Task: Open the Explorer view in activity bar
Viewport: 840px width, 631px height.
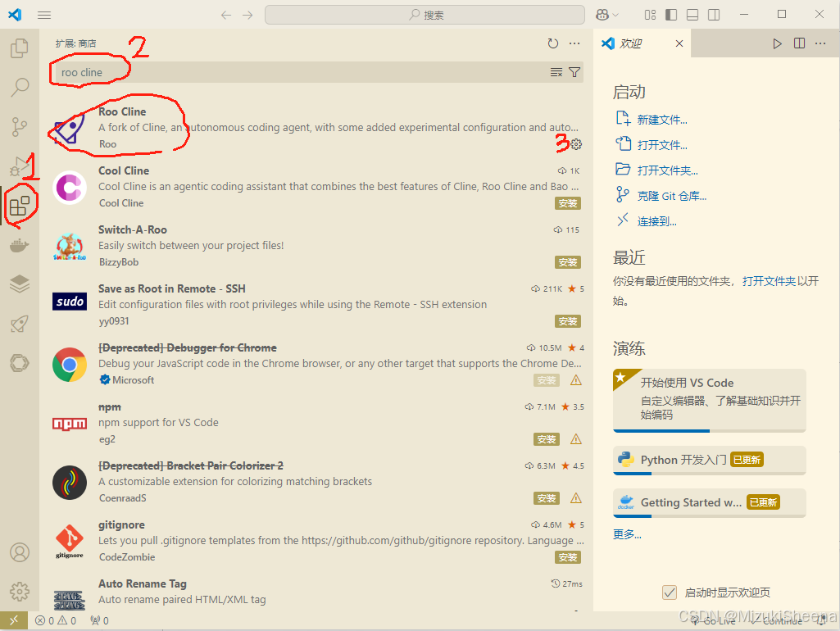Action: pyautogui.click(x=20, y=48)
